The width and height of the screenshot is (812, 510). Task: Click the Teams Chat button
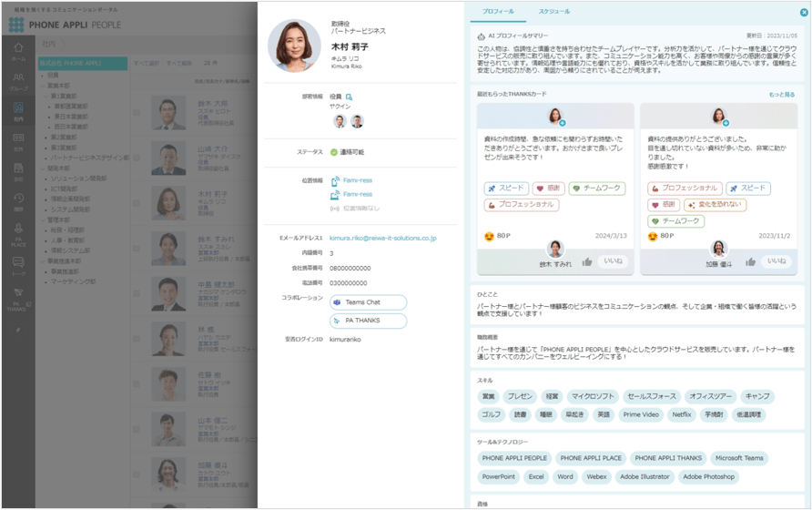(368, 302)
